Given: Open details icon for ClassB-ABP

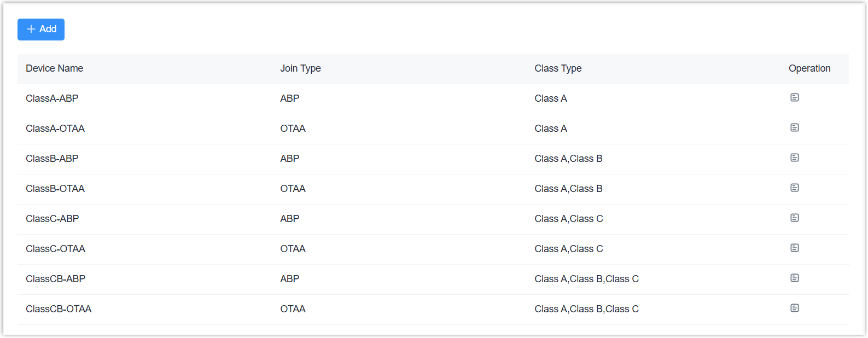Looking at the screenshot, I should pyautogui.click(x=795, y=158).
